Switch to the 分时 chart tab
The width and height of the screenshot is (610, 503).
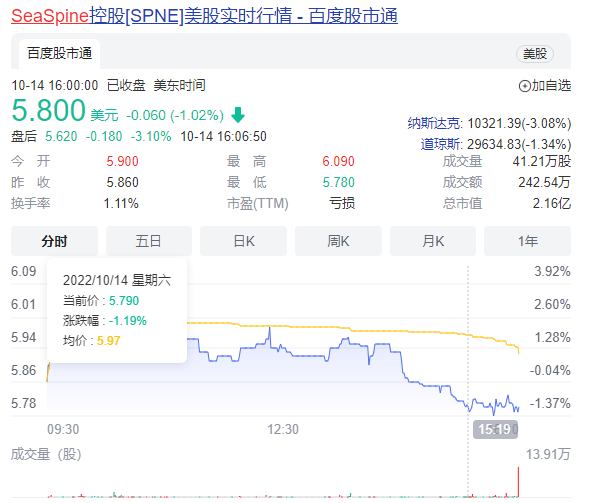point(54,241)
